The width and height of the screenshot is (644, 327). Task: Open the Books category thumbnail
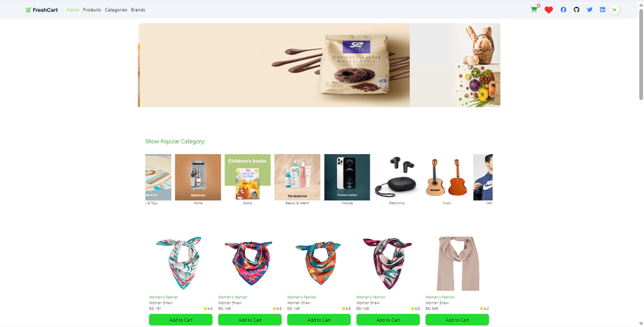[248, 177]
